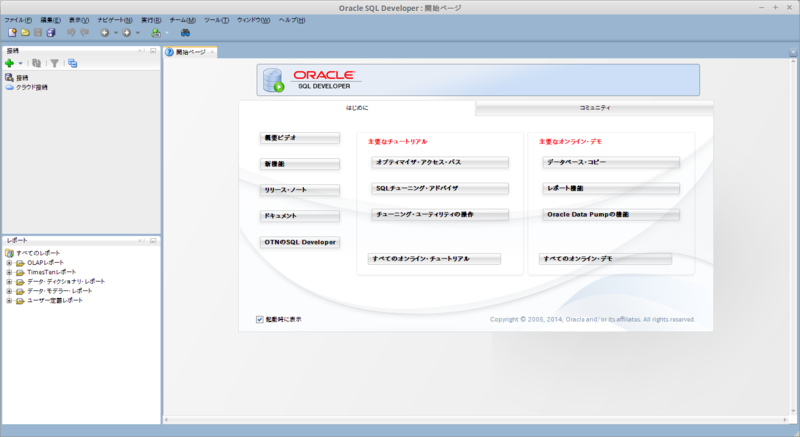Click the refresh connections icon

click(x=36, y=63)
